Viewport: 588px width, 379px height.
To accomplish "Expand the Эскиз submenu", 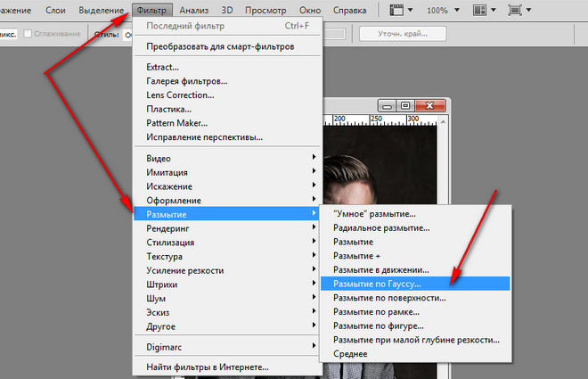I will click(x=227, y=312).
